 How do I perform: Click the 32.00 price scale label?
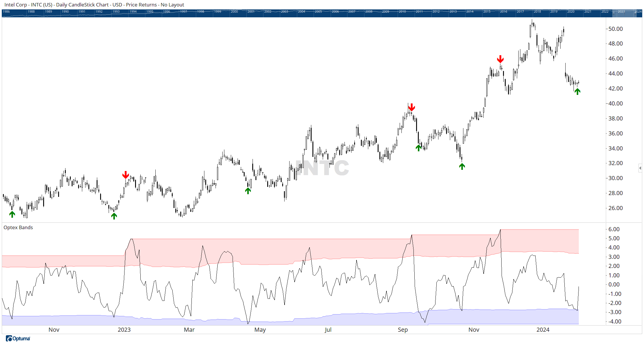coord(616,163)
